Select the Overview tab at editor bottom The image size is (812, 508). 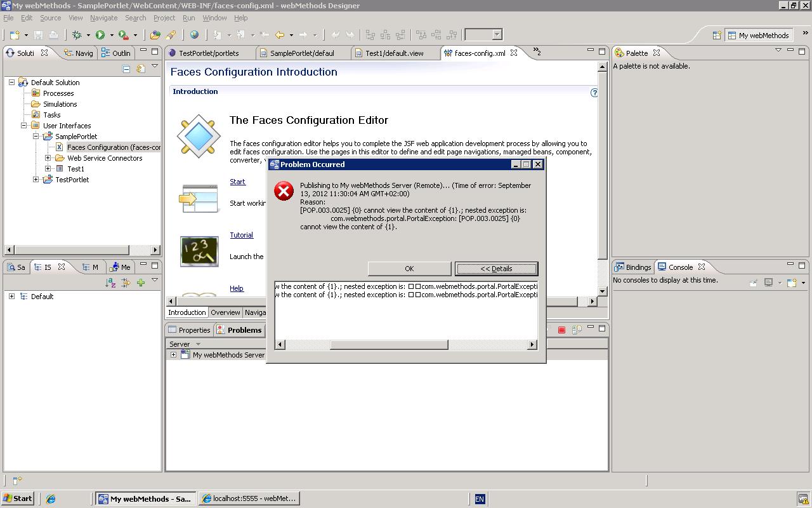pos(225,312)
